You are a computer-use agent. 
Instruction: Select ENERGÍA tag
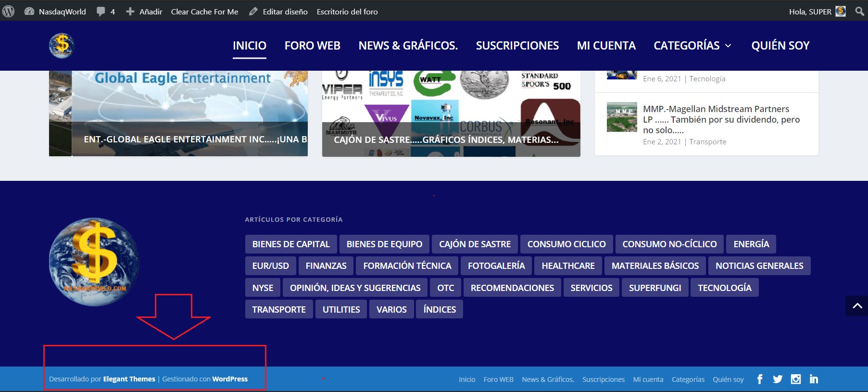click(751, 244)
